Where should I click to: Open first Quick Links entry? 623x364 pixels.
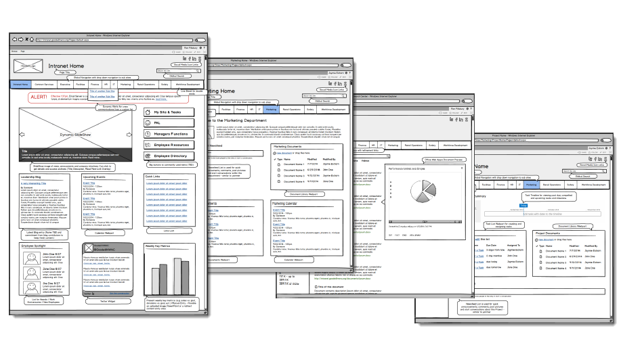(167, 183)
